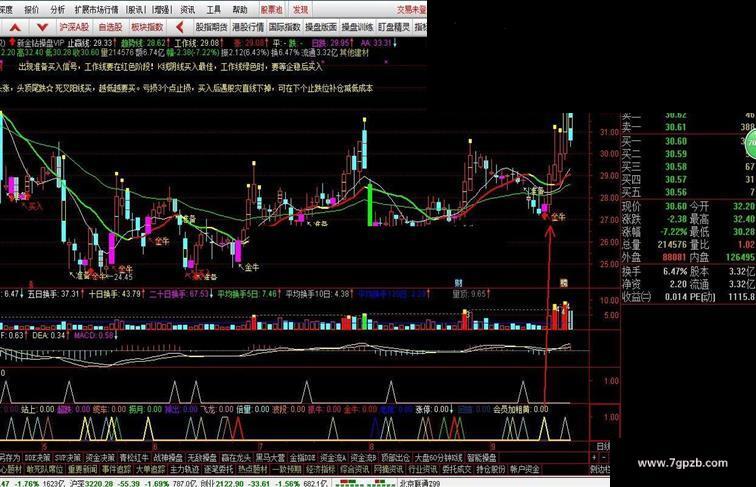Click the red down arrow toolbar icon

pos(42,27)
